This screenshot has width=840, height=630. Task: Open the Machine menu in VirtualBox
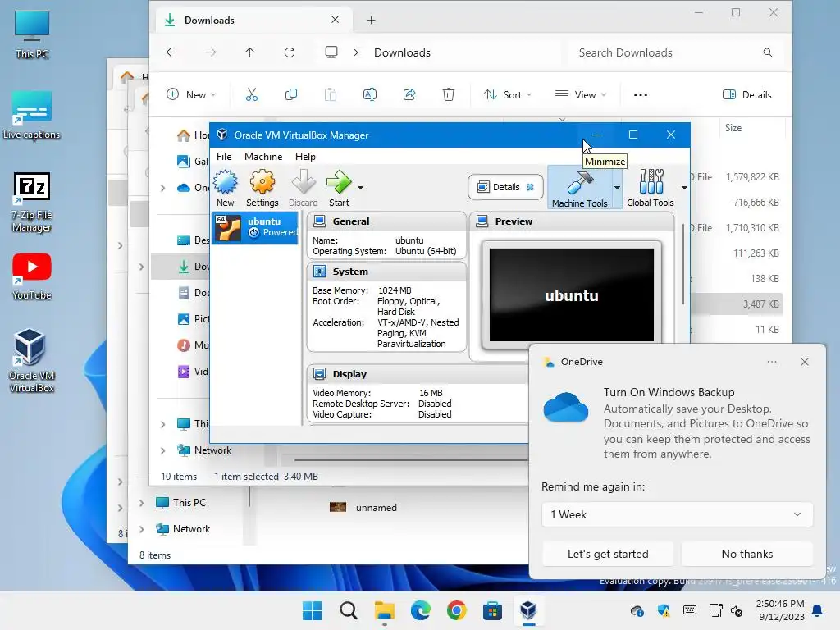[263, 157]
